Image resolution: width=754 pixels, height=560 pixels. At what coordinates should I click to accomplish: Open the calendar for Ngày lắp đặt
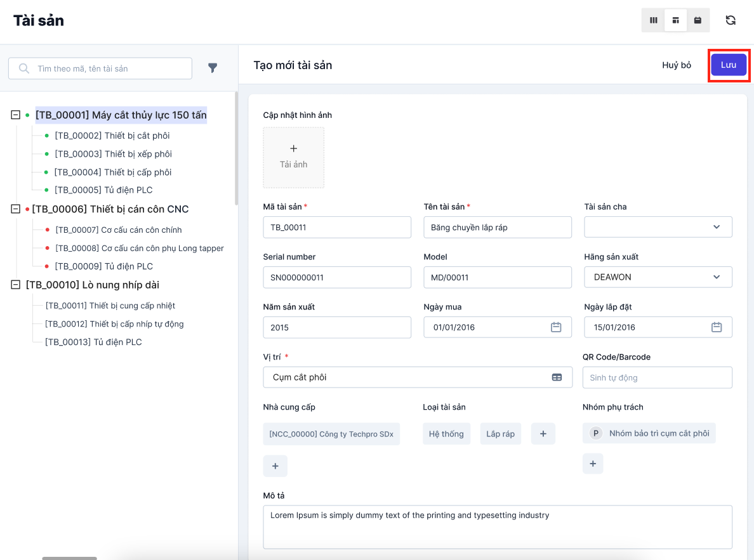tap(717, 327)
